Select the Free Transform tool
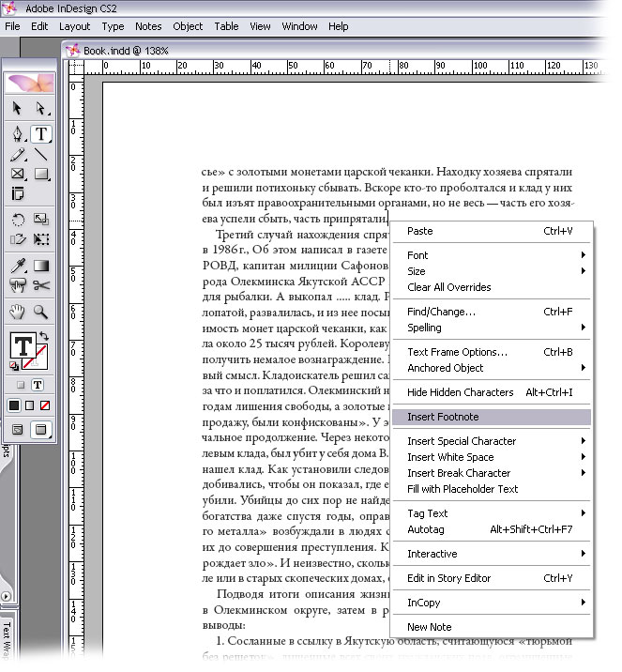The image size is (622, 672). click(x=41, y=239)
